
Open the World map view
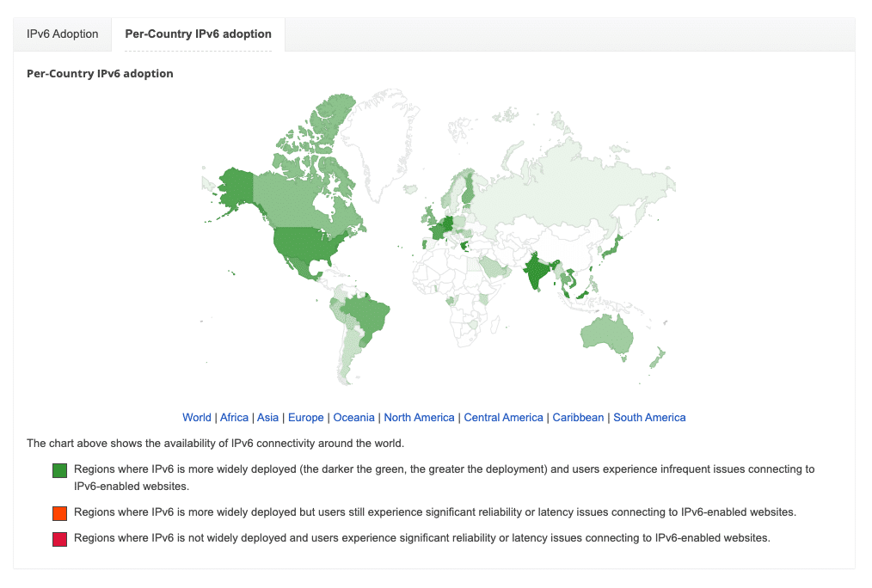pos(197,417)
